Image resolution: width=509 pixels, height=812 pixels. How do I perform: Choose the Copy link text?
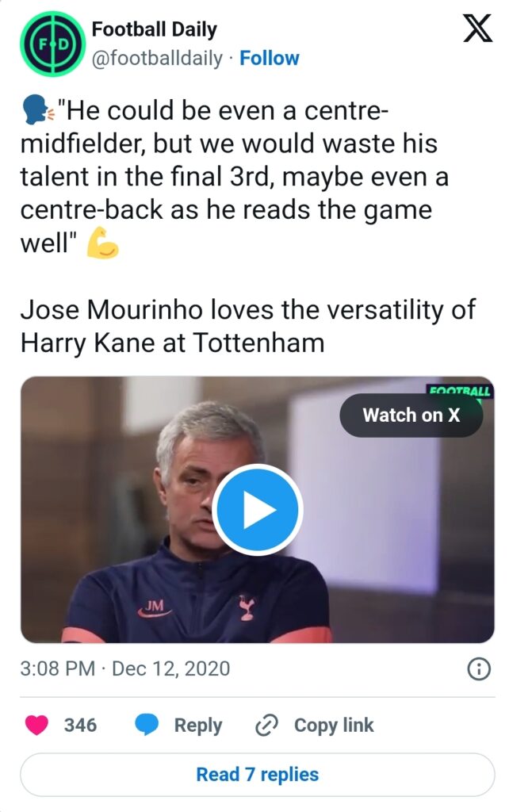(334, 725)
